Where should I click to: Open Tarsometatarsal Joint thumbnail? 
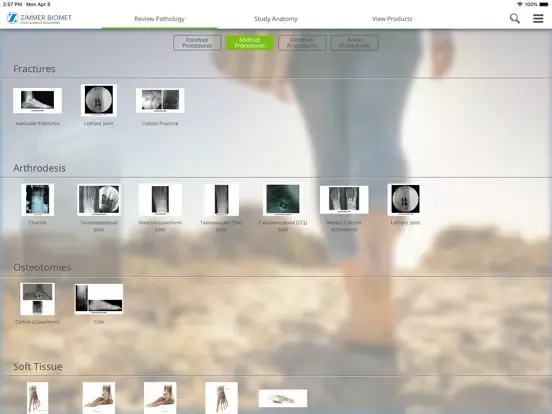(99, 200)
